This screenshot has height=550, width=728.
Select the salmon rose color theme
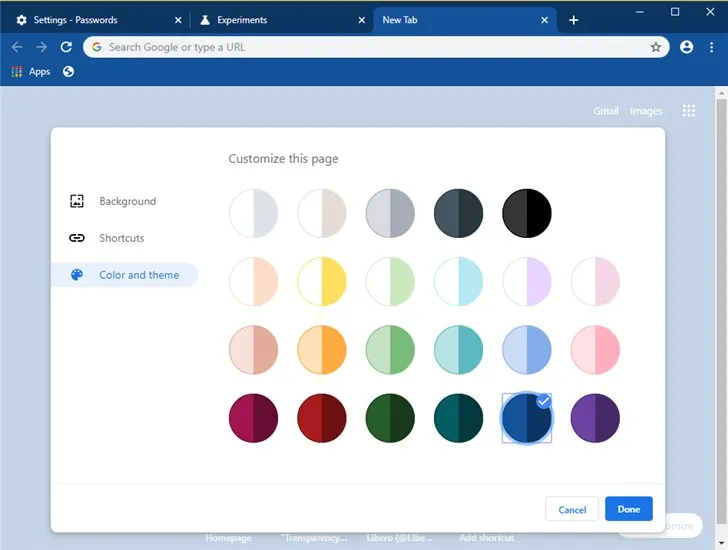click(x=254, y=349)
